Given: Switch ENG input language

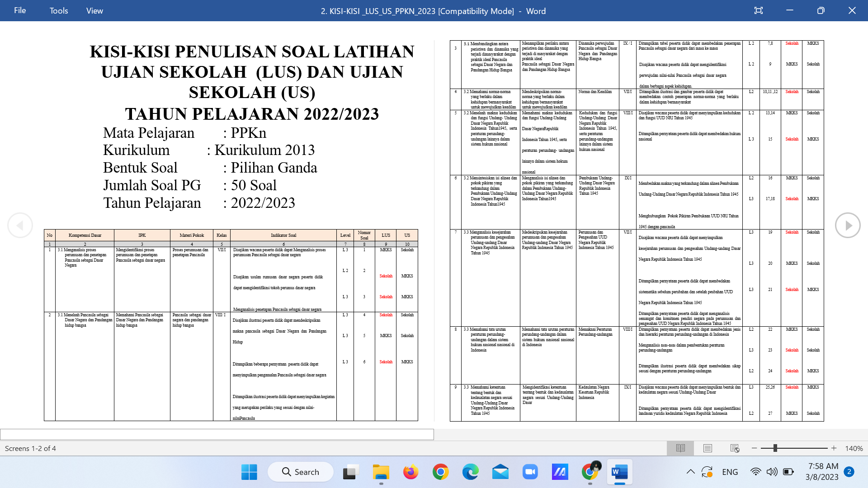Looking at the screenshot, I should (x=730, y=472).
